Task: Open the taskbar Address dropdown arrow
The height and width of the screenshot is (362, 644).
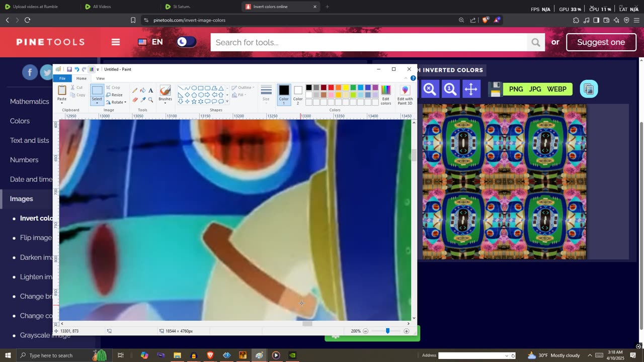Action: (507, 355)
